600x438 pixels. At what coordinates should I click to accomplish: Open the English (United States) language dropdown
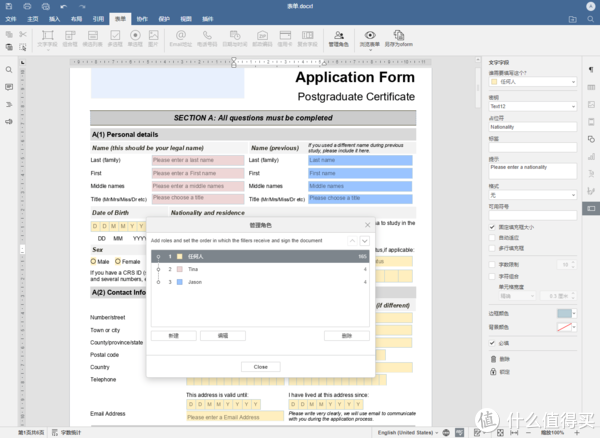pos(408,432)
